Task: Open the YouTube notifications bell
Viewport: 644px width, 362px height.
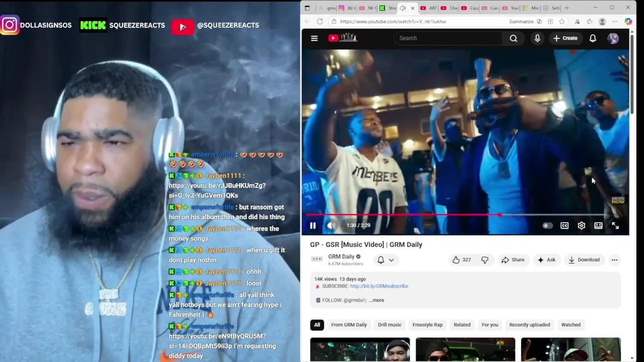Action: [593, 38]
